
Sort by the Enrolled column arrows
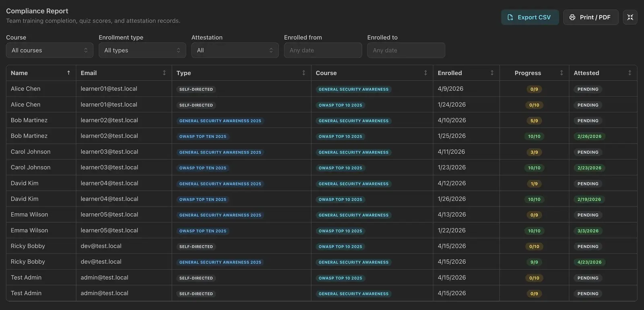tap(492, 73)
